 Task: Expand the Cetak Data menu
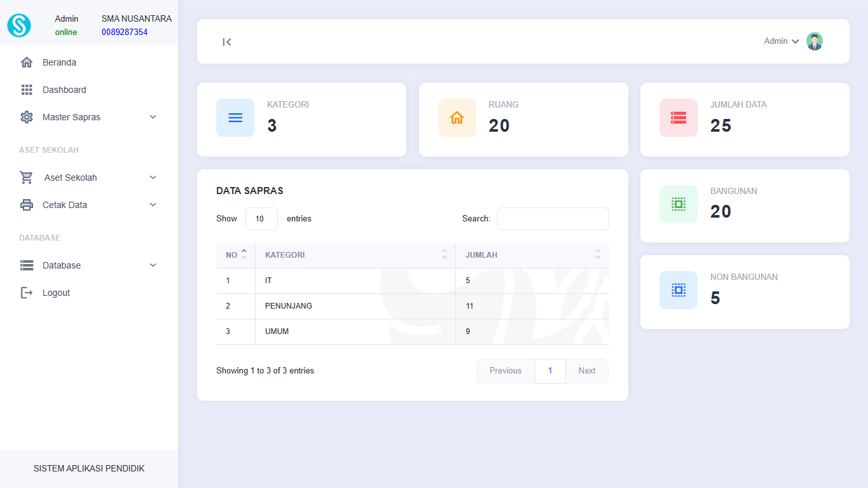89,205
